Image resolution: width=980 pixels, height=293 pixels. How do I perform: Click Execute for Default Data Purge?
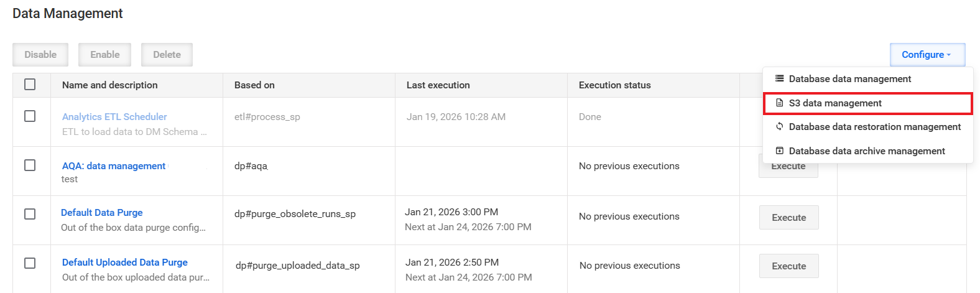[x=788, y=217]
